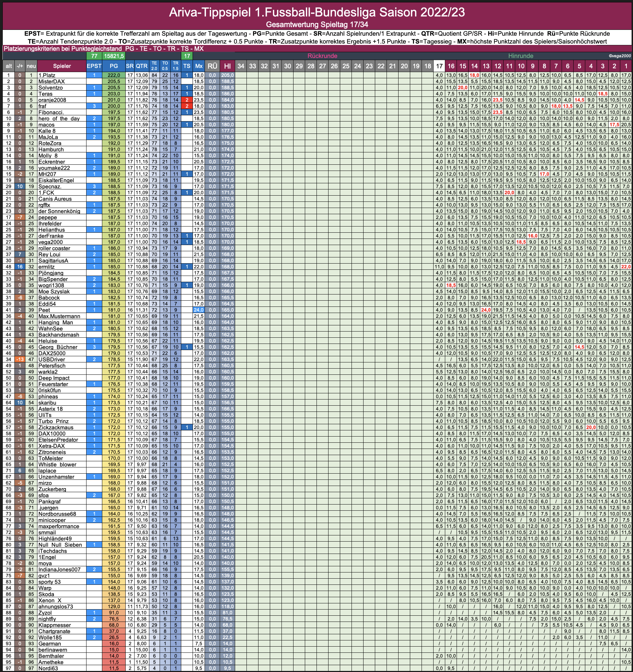Click the -/+ column header

[20, 66]
